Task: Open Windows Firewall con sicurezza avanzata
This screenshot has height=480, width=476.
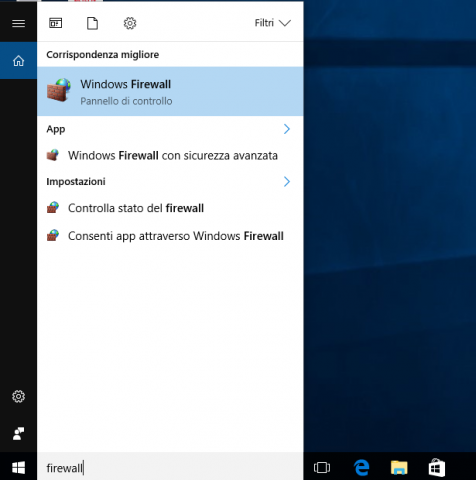Action: click(x=170, y=155)
